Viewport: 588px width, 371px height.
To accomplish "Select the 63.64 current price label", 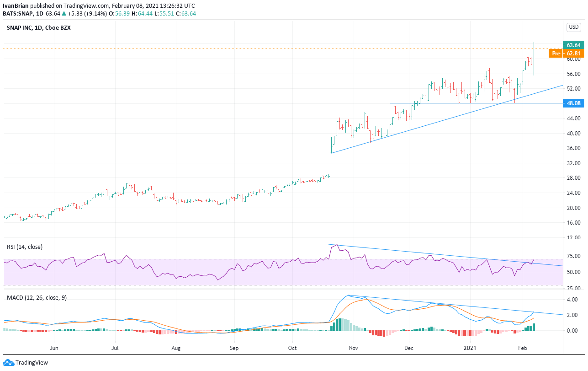I will pyautogui.click(x=573, y=45).
